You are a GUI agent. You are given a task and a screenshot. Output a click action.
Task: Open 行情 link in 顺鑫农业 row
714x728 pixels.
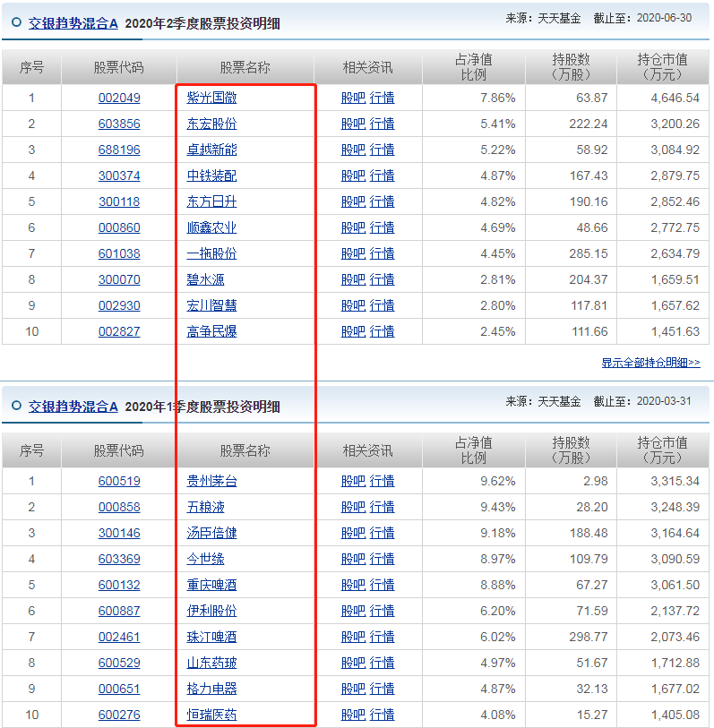[383, 228]
